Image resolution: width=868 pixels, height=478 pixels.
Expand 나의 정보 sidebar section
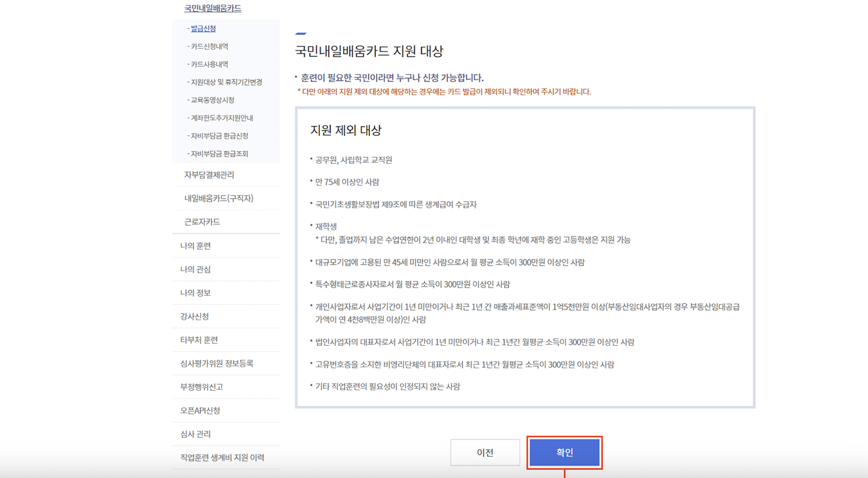(196, 293)
